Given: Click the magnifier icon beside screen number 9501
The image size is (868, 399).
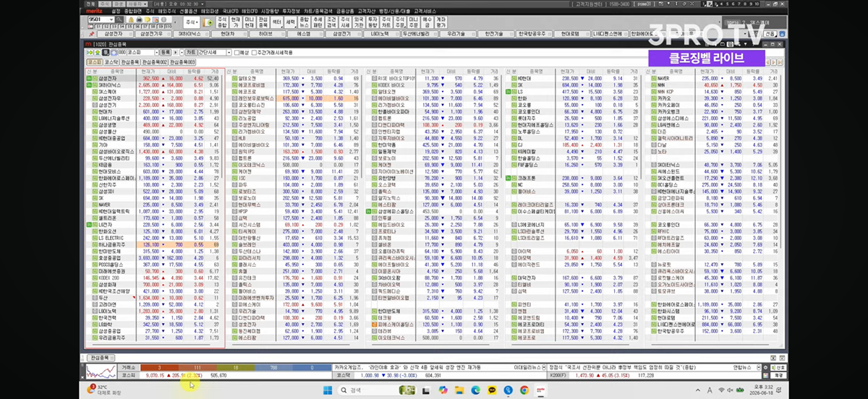Looking at the screenshot, I should point(119,19).
